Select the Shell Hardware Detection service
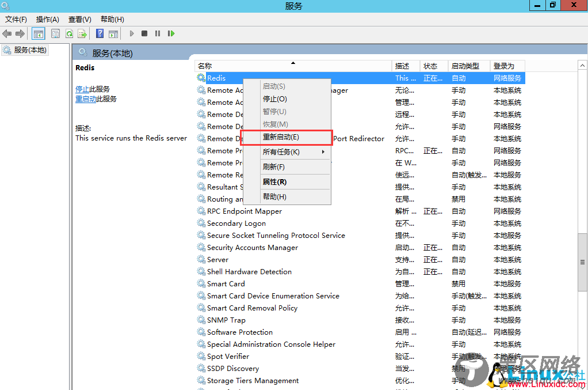The image size is (588, 390). 360,272
